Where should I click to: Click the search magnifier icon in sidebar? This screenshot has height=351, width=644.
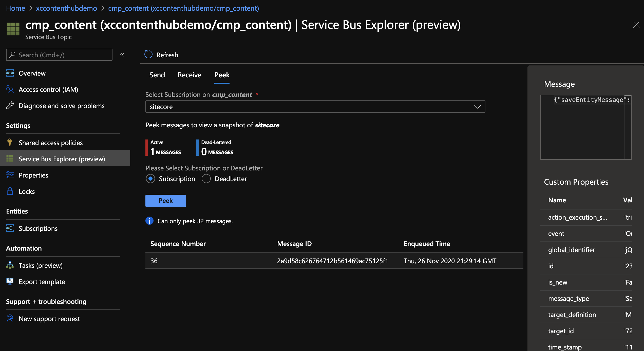tap(12, 55)
